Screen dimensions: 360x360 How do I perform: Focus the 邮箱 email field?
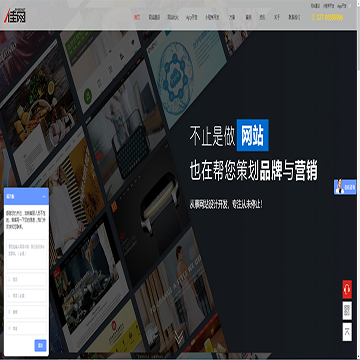(26, 312)
